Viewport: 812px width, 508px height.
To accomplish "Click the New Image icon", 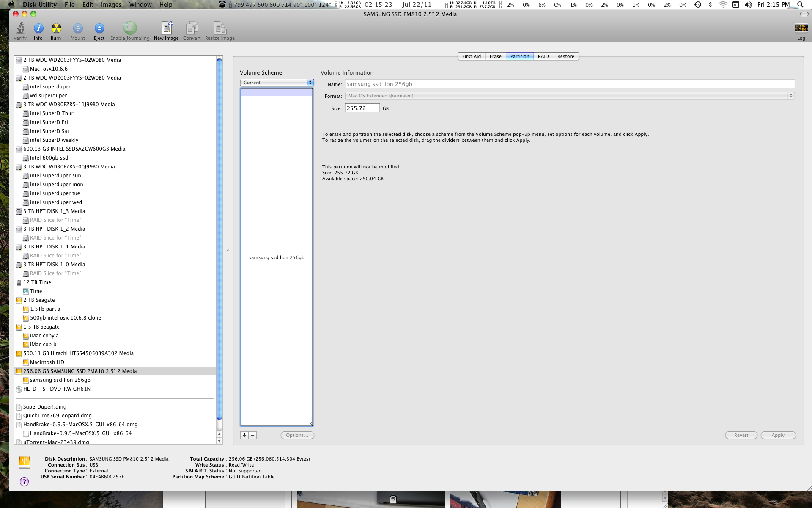I will tap(166, 29).
